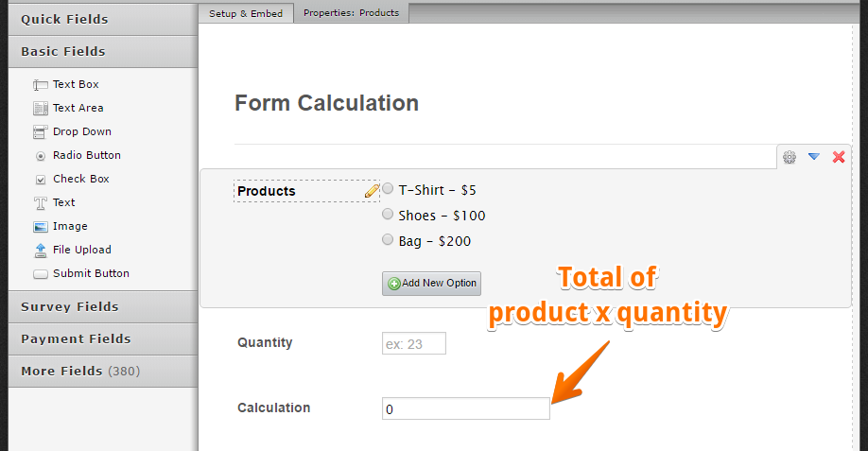Image resolution: width=868 pixels, height=451 pixels.
Task: Select the Shoes – $100 radio option
Action: pyautogui.click(x=388, y=215)
